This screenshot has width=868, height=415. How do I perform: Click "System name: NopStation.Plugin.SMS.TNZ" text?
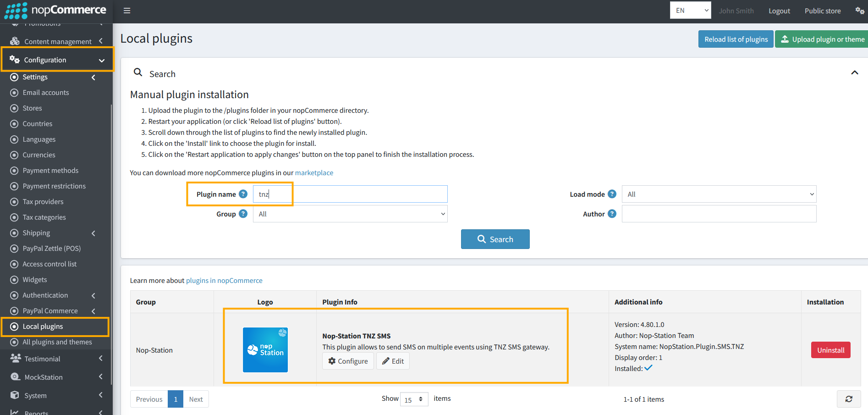coord(679,346)
